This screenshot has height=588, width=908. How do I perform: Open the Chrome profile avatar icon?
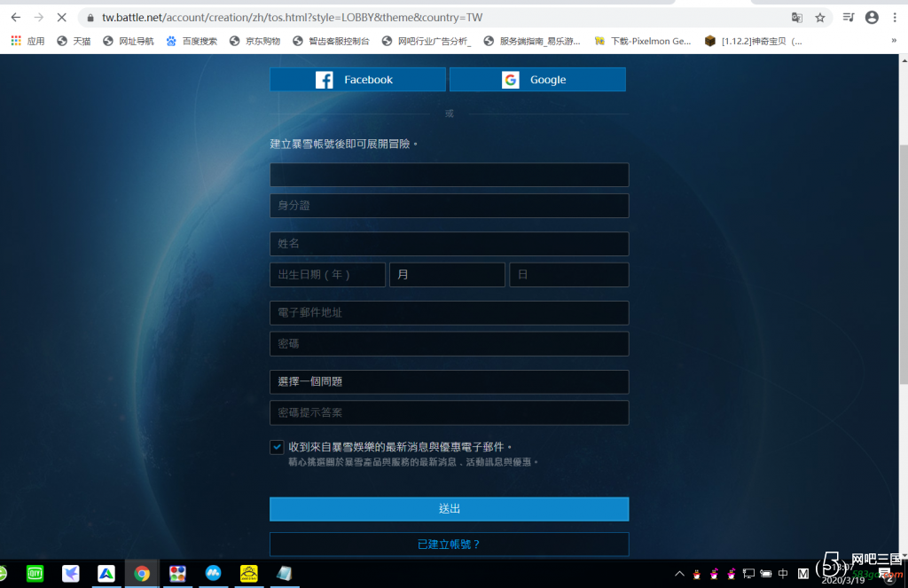tap(872, 18)
